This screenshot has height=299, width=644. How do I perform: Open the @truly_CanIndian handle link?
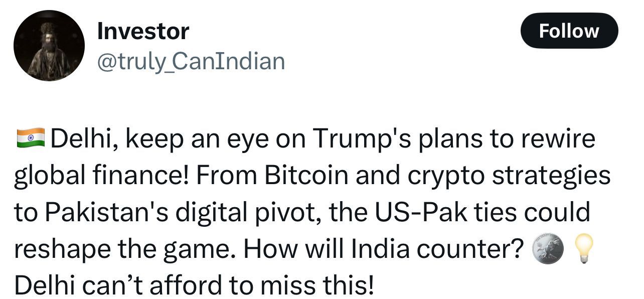coord(191,61)
